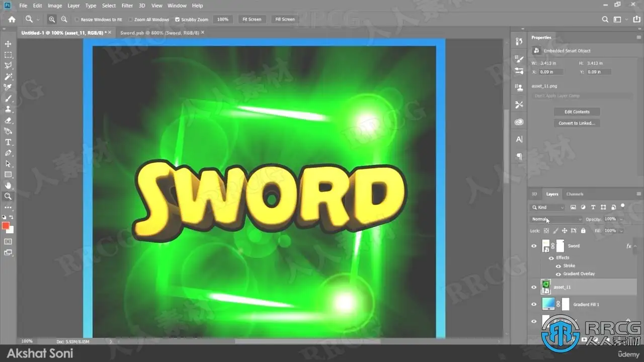Switch to the Channels tab
644x362 pixels.
tap(575, 194)
